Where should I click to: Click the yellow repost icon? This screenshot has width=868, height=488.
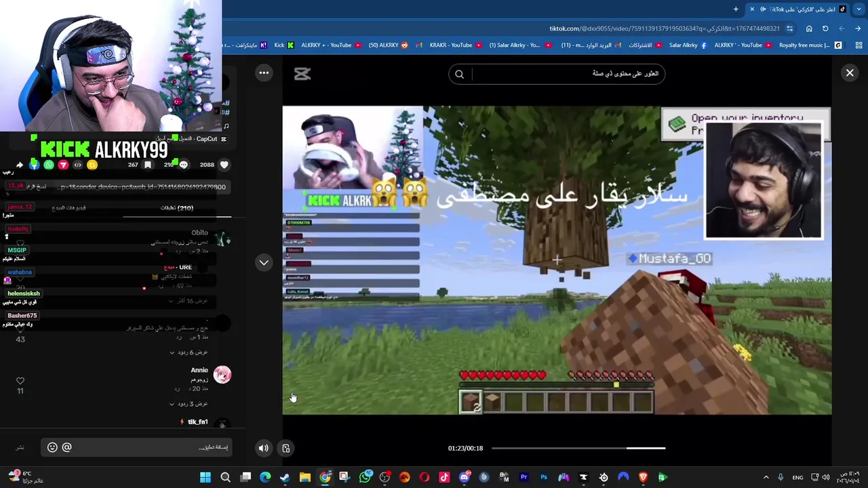92,165
